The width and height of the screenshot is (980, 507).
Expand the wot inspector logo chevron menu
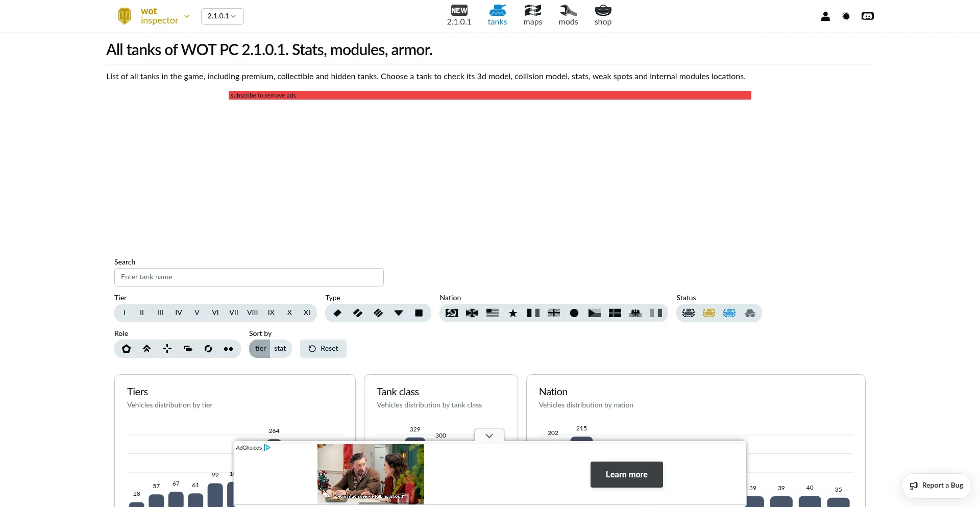tap(187, 16)
